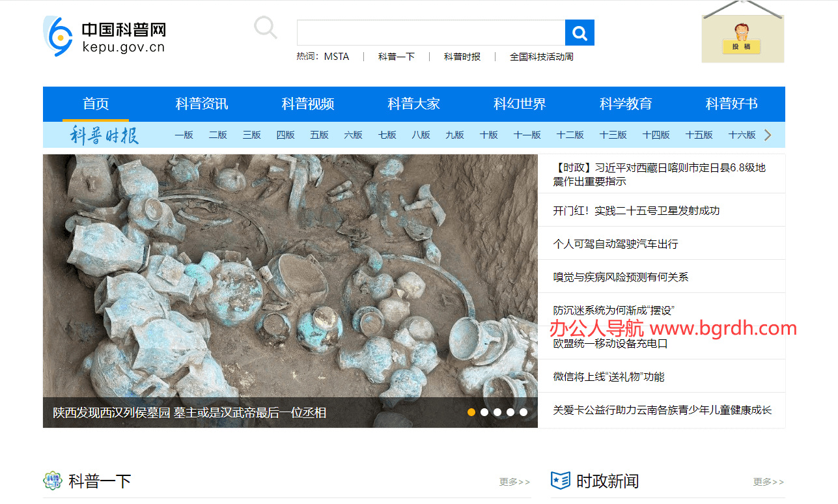Viewport: 838px width, 504px height.
Task: Open the 科普视频 navigation tab
Action: (308, 104)
